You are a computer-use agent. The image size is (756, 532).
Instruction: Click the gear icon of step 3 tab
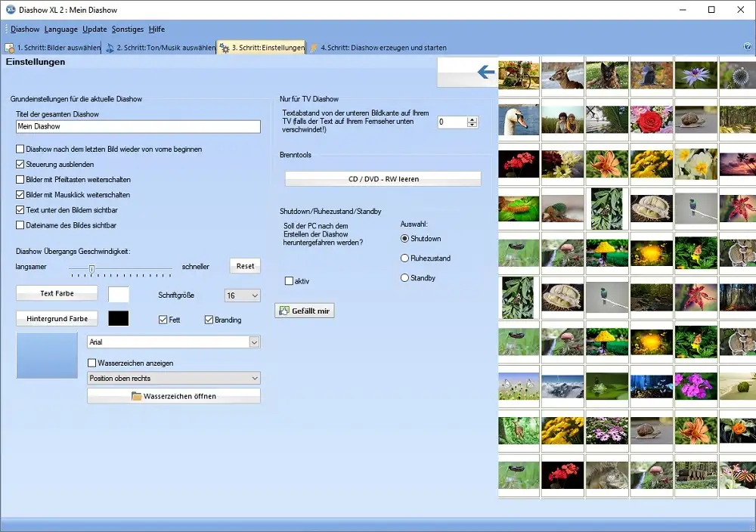[x=224, y=48]
